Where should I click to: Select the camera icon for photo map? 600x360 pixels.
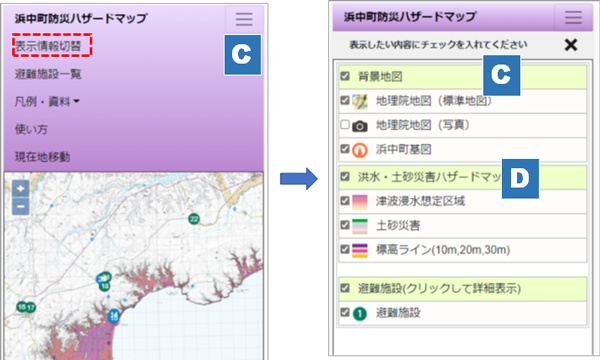[x=360, y=126]
